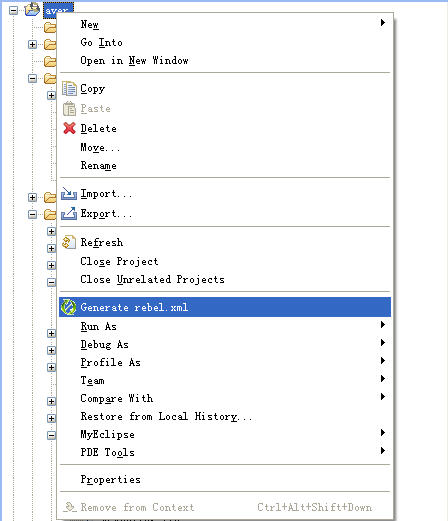Click the Remove from Context icon
The height and width of the screenshot is (521, 448).
(70, 507)
